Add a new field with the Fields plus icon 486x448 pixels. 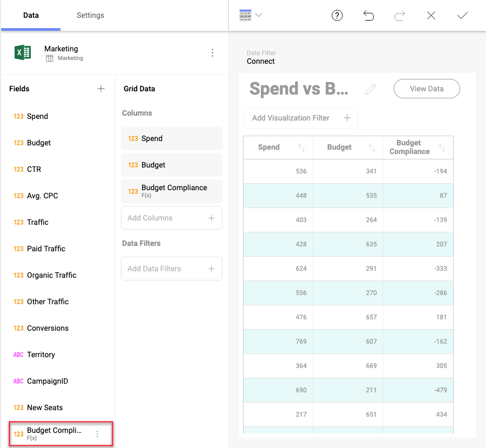(x=101, y=89)
